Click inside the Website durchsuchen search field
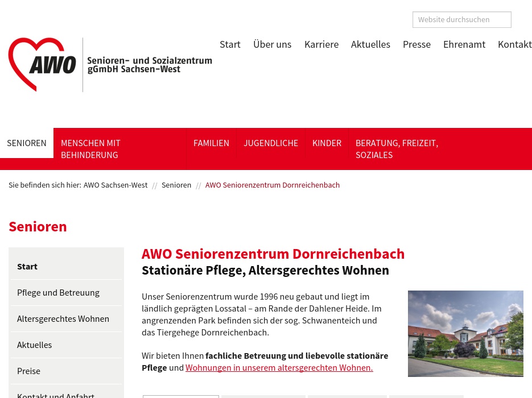Image resolution: width=532 pixels, height=398 pixels. [461, 19]
